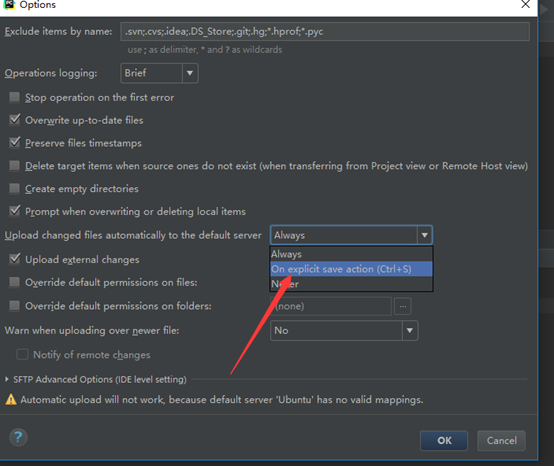The width and height of the screenshot is (554, 466).
Task: Click the Cancel button
Action: [501, 441]
